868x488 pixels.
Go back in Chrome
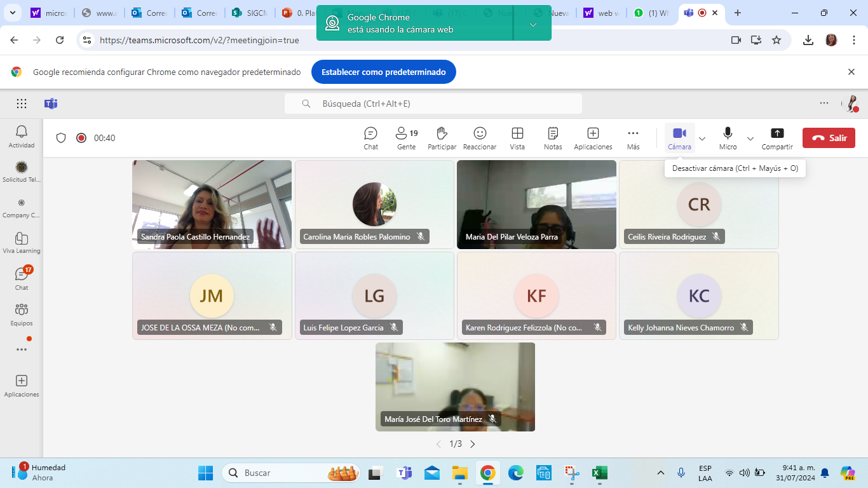14,40
